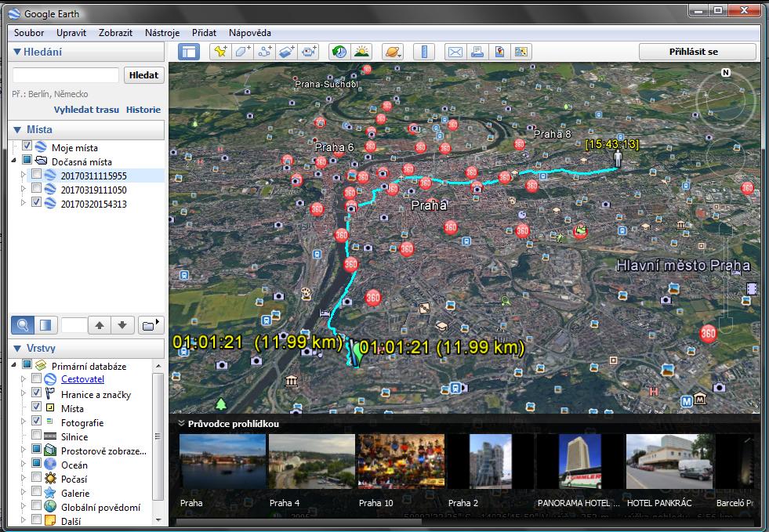Expand the Hranice a značky layer
This screenshot has height=532, width=769.
[x=23, y=395]
